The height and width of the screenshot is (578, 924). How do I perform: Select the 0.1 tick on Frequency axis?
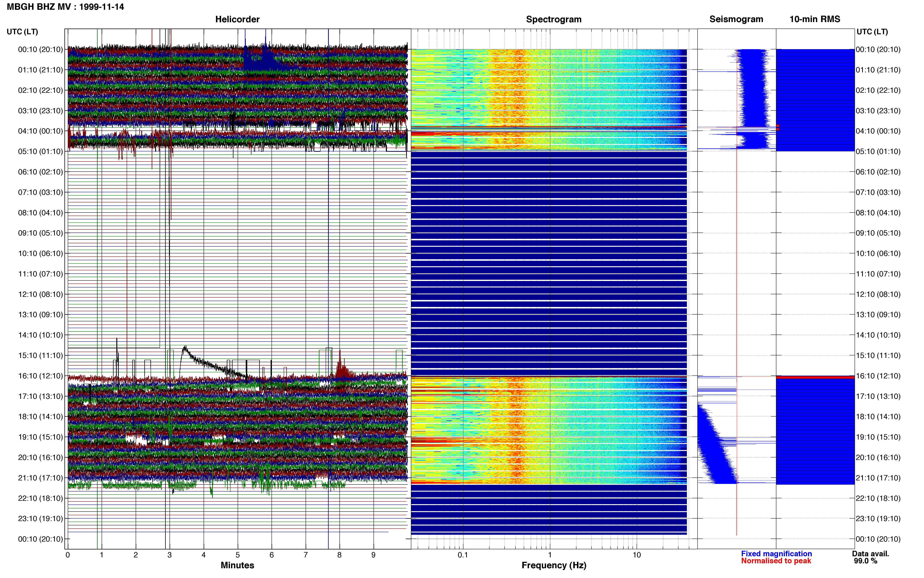point(463,555)
